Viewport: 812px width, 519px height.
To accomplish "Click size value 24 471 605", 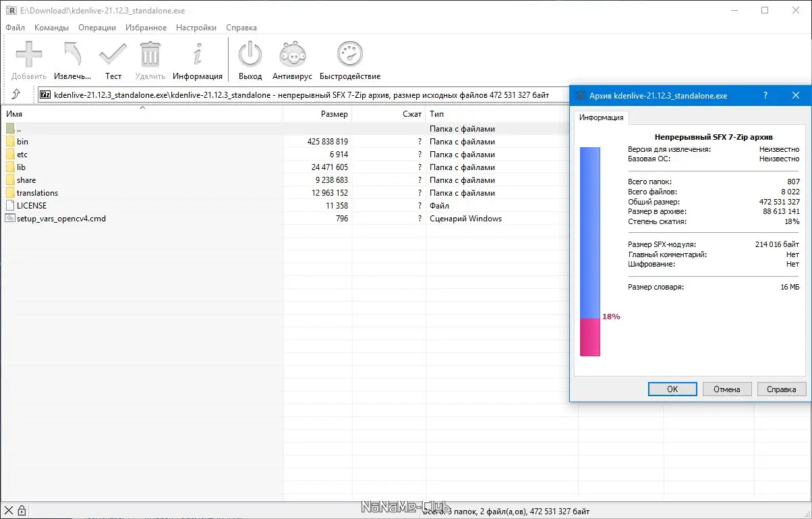I will pos(330,167).
